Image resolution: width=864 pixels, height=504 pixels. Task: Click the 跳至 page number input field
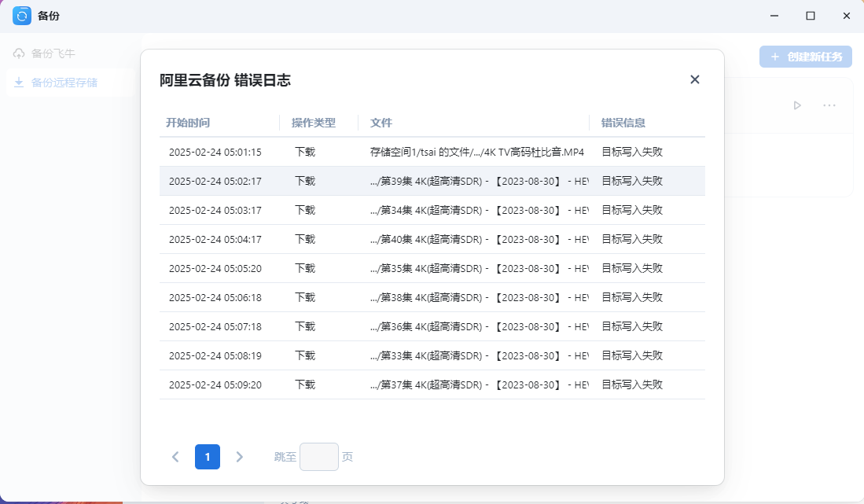319,457
